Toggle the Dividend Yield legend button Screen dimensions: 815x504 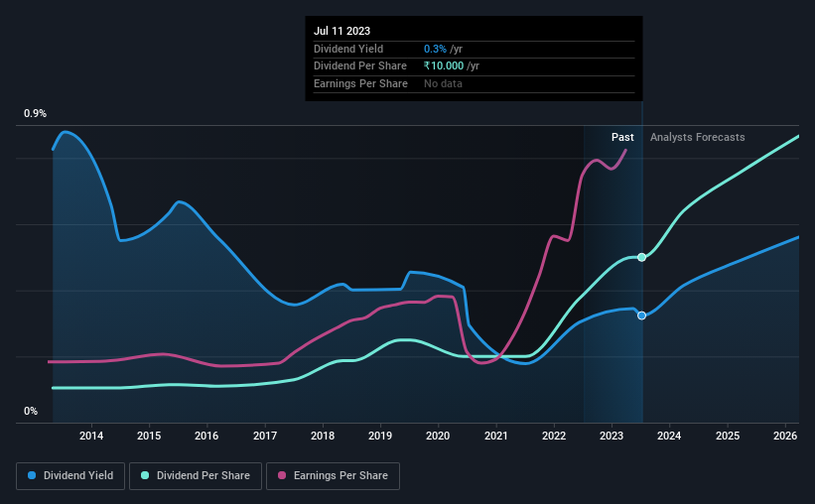(x=70, y=476)
